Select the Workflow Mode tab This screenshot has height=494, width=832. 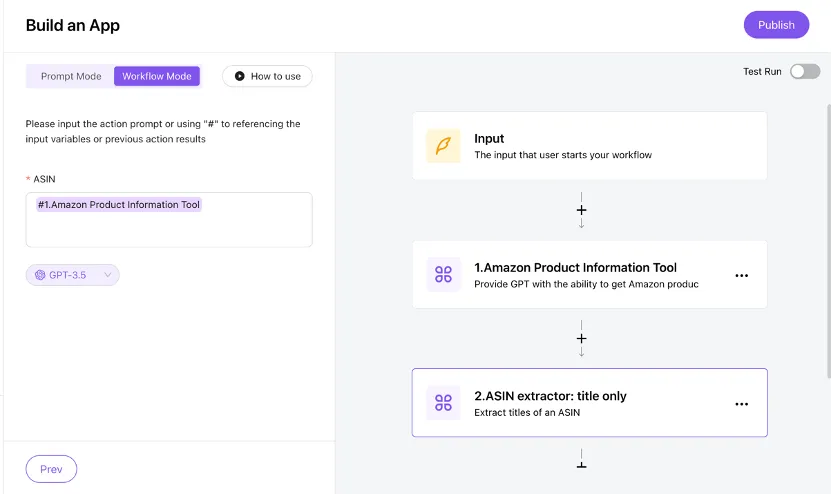[157, 76]
